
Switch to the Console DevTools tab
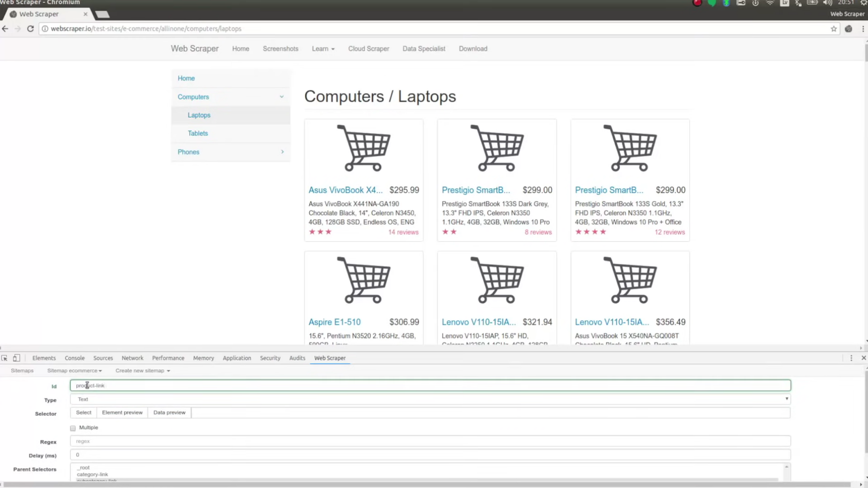point(75,358)
